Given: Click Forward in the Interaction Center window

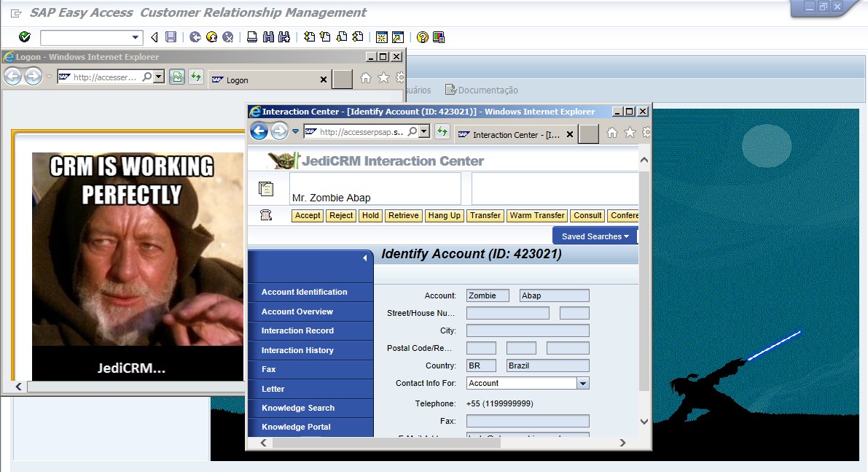Looking at the screenshot, I should pos(280,131).
